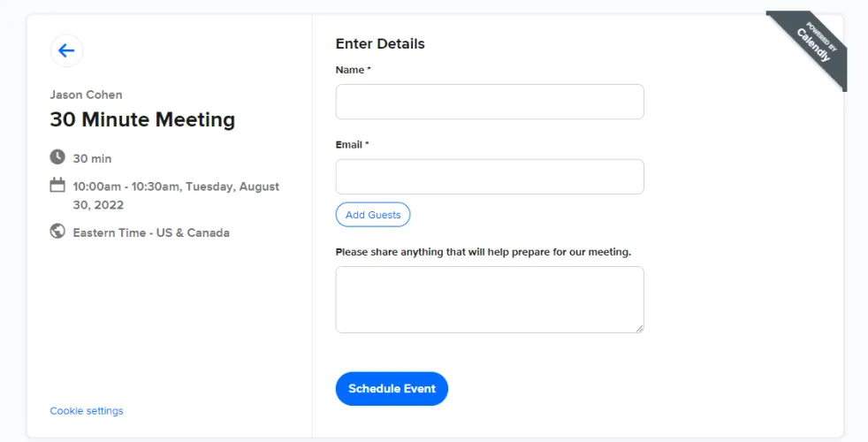
Task: Click the Eastern Time - US & Canada text
Action: tap(151, 233)
